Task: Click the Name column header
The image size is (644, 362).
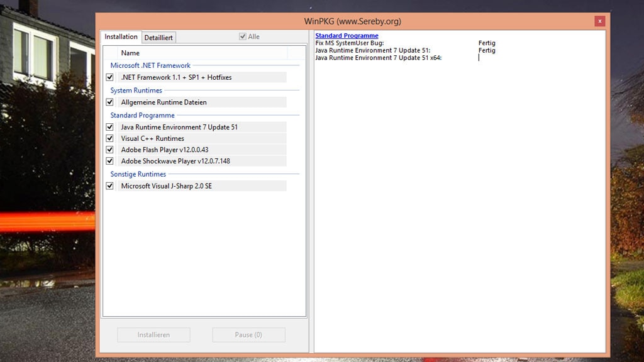Action: pos(202,53)
